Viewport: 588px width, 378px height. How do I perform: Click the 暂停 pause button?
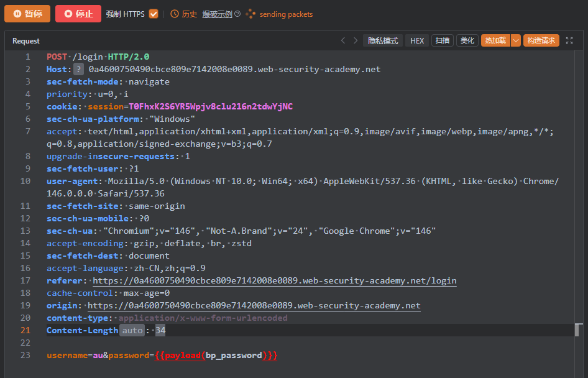[x=27, y=14]
